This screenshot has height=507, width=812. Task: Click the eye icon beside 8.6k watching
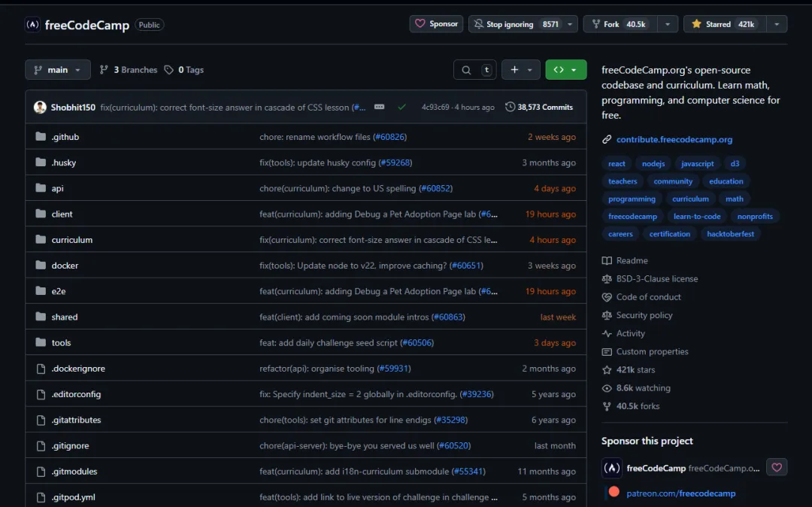(x=607, y=388)
